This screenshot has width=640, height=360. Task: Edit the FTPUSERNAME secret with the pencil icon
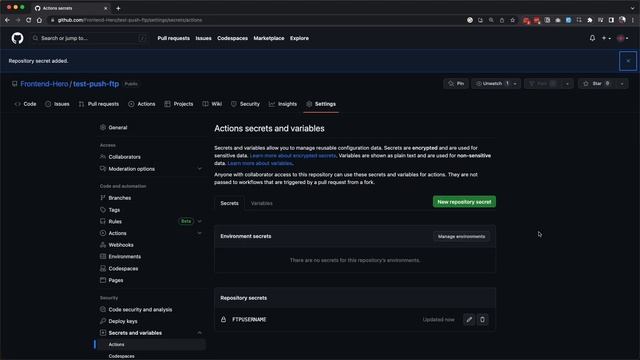point(469,320)
